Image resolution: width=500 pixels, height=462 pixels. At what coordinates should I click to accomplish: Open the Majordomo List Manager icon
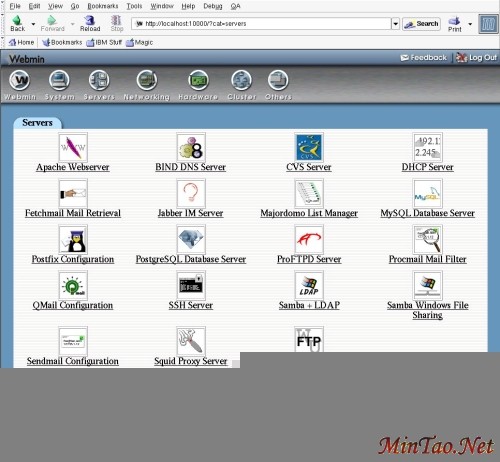click(x=309, y=193)
